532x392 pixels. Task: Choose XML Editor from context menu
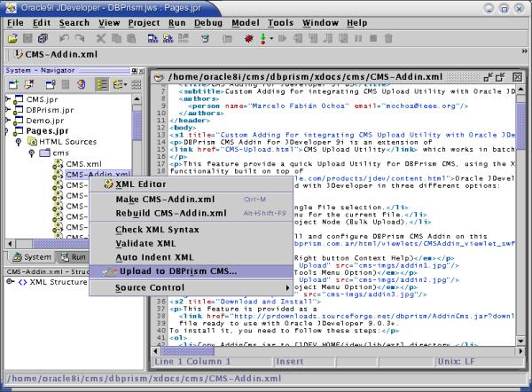coord(191,184)
